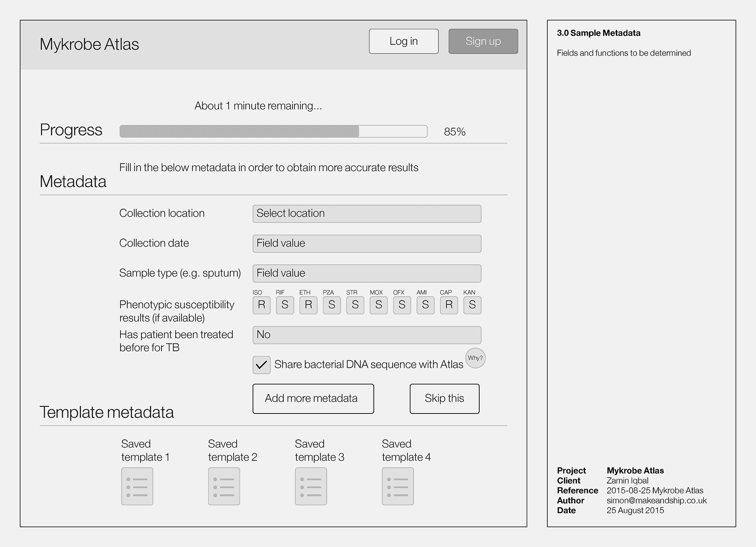Viewport: 756px width, 547px height.
Task: Click the Saved template 2 label
Action: (x=233, y=451)
